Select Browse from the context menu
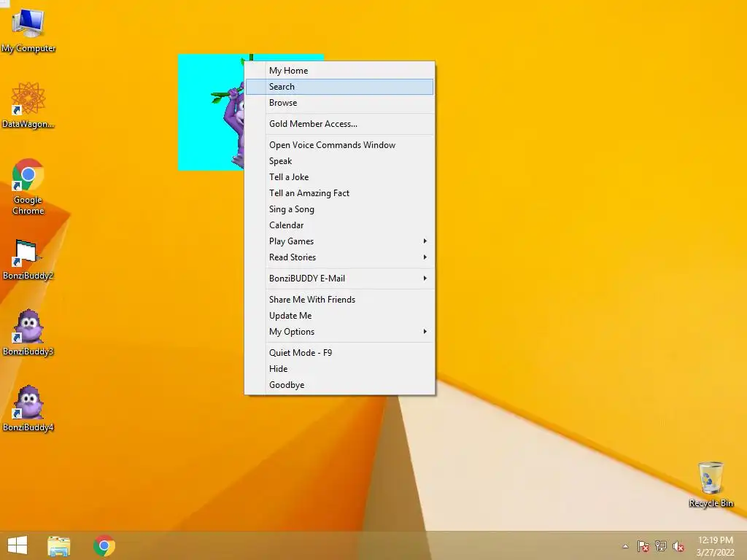Screen dimensions: 747x560 coord(339,103)
